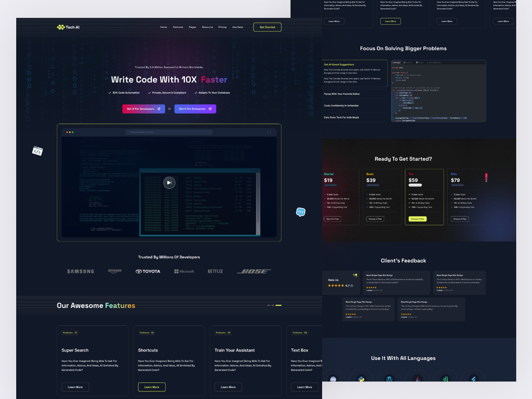The image size is (532, 399).
Task: Click the Features - 01 tag
Action: (x=70, y=332)
